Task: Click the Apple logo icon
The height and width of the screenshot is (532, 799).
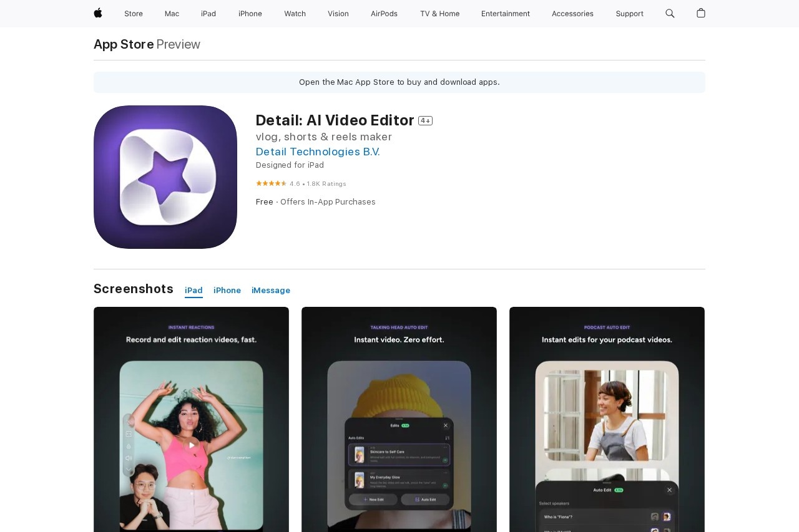Action: tap(98, 13)
